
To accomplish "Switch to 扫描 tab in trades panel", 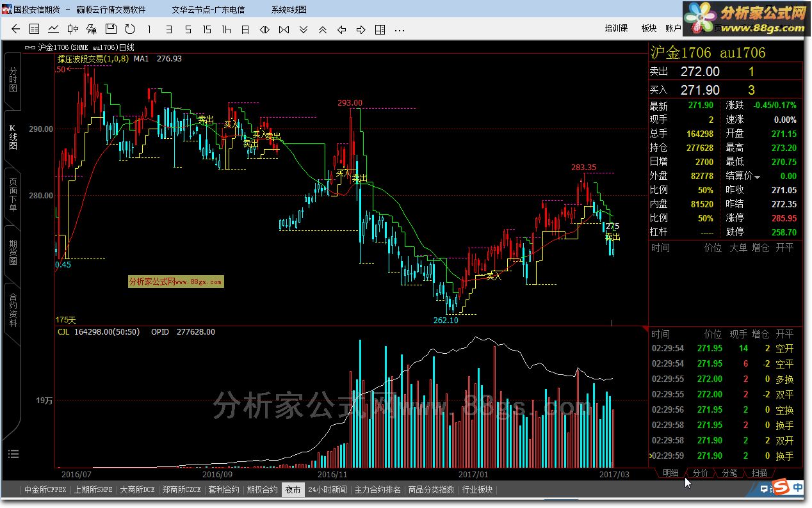I will [759, 473].
